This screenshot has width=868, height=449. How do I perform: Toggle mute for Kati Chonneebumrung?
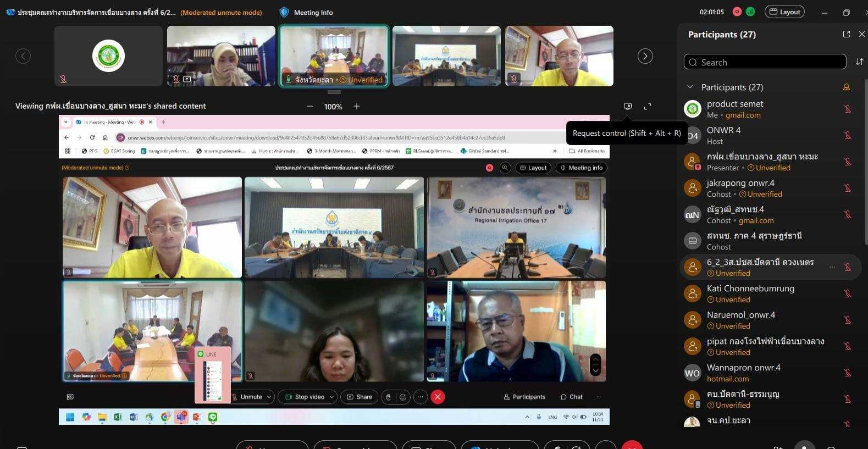pyautogui.click(x=848, y=293)
